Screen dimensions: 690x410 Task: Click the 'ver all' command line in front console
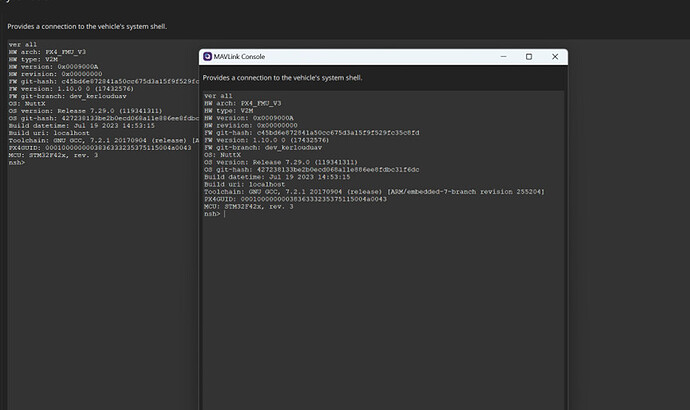click(x=217, y=96)
